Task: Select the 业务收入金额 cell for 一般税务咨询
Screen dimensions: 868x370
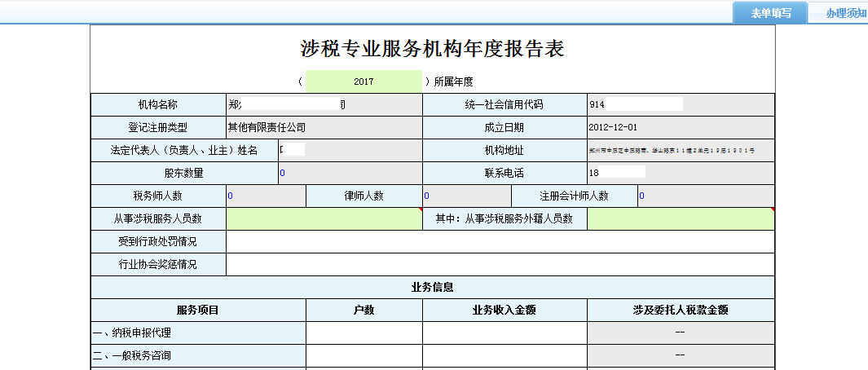Action: tap(504, 356)
